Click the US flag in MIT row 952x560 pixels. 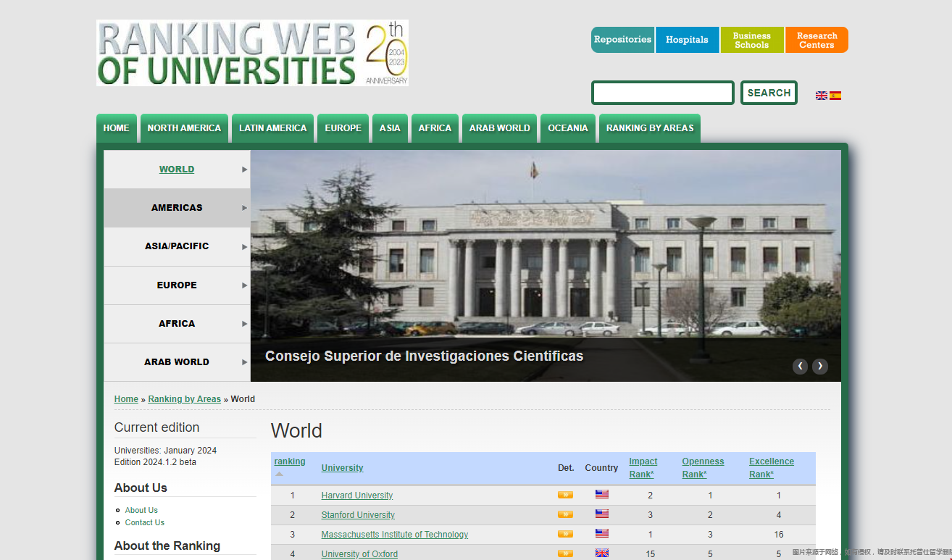tap(602, 533)
